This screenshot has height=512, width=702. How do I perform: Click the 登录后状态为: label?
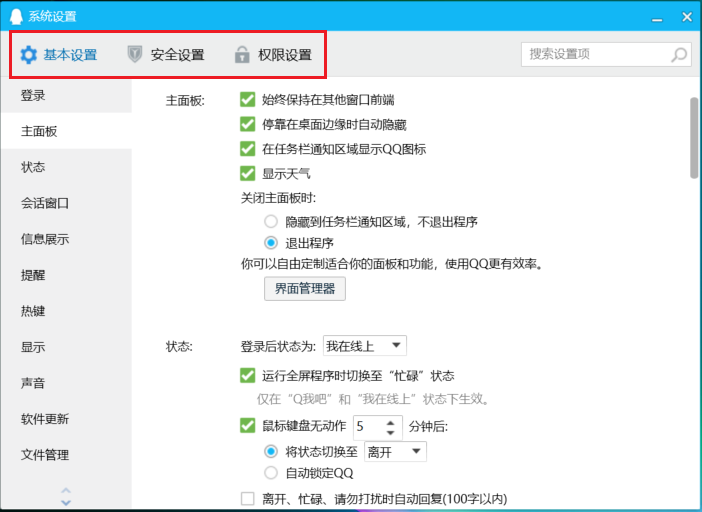(x=278, y=347)
